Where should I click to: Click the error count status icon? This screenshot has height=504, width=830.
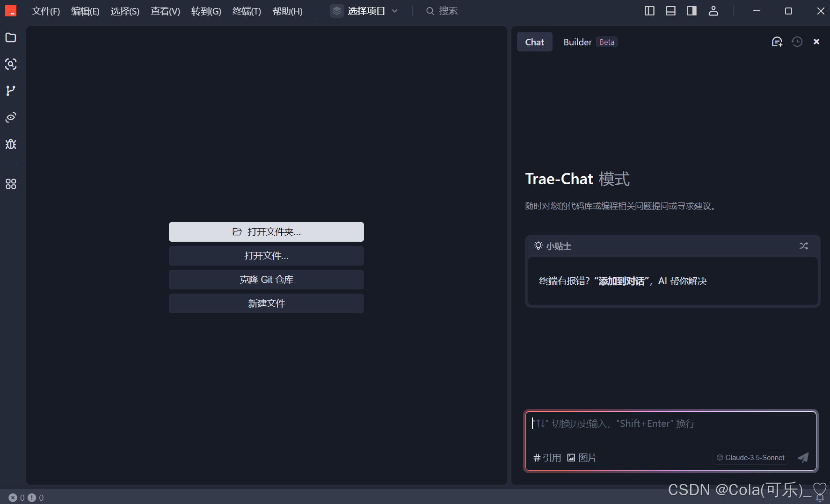tap(13, 497)
